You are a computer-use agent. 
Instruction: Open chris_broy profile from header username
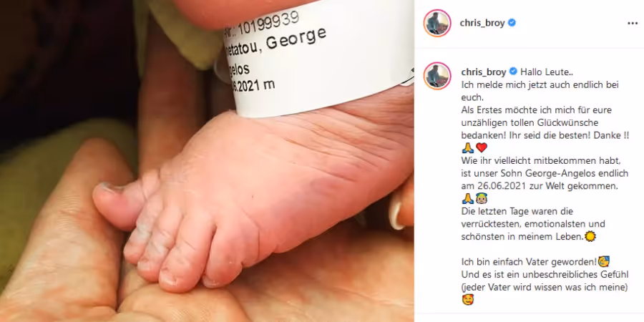[482, 24]
